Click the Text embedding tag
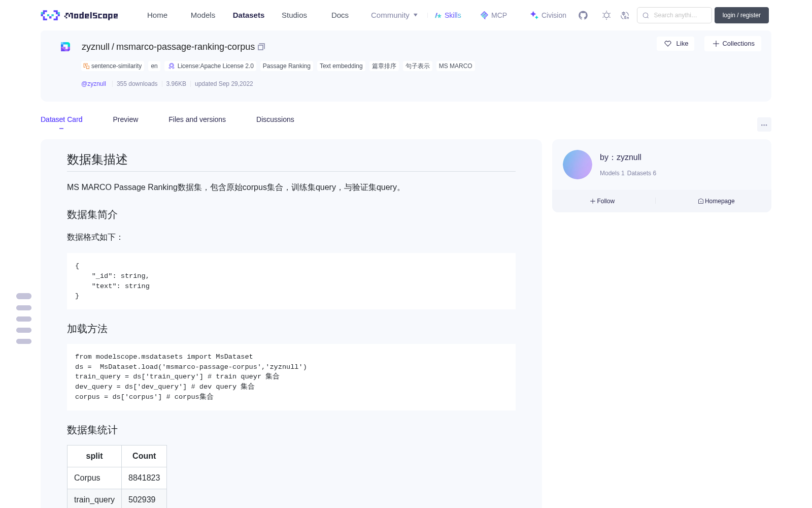 [x=341, y=66]
